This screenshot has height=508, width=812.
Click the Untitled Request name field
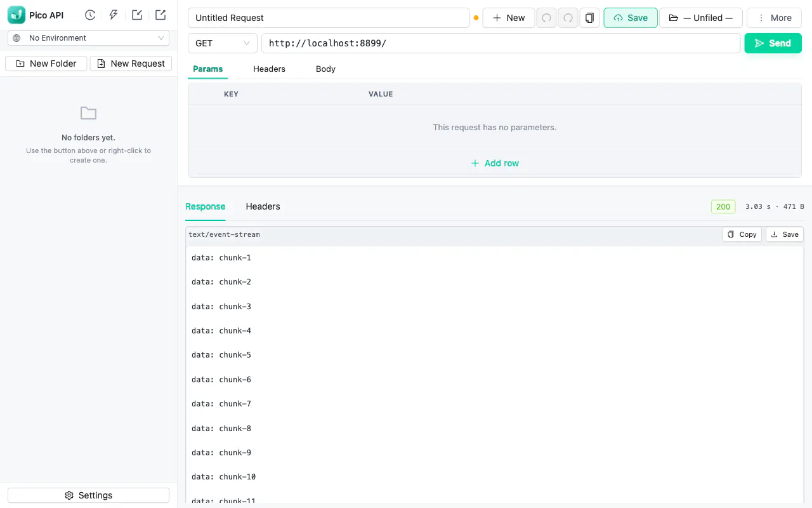pyautogui.click(x=329, y=18)
